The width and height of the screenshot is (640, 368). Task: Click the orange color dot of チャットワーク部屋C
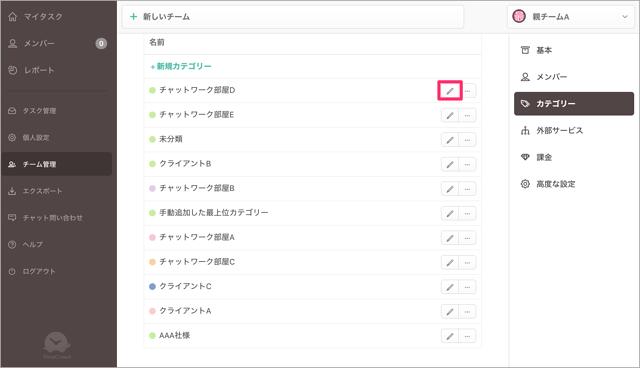point(152,262)
